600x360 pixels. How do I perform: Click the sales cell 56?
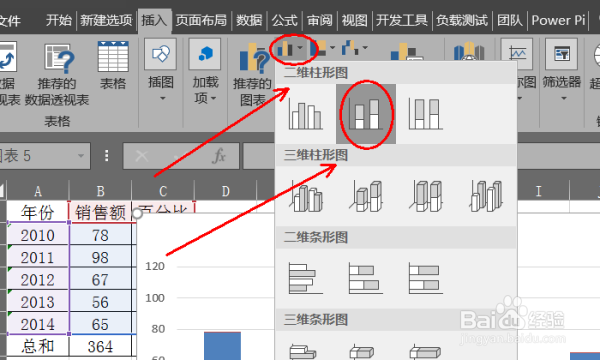(x=100, y=302)
